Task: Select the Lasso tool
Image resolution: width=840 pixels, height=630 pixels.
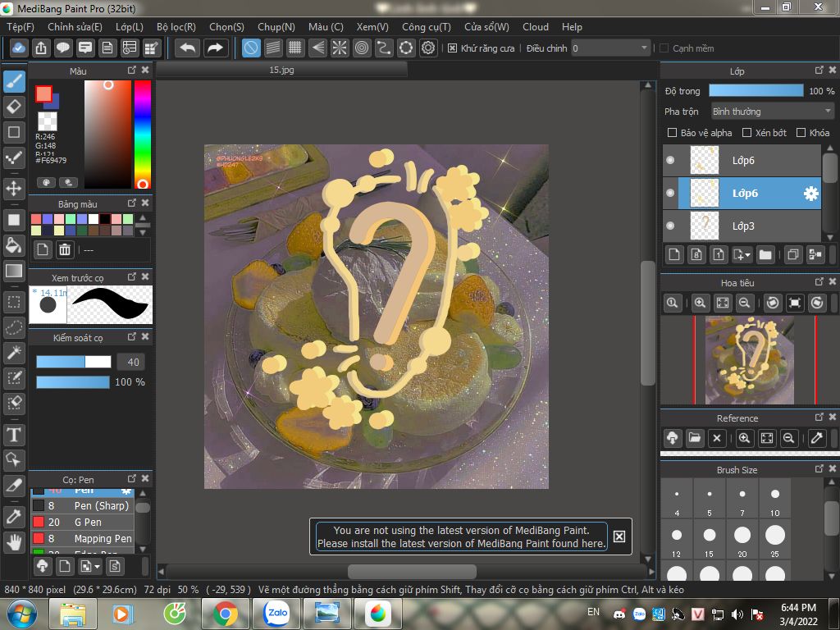Action: pyautogui.click(x=15, y=327)
